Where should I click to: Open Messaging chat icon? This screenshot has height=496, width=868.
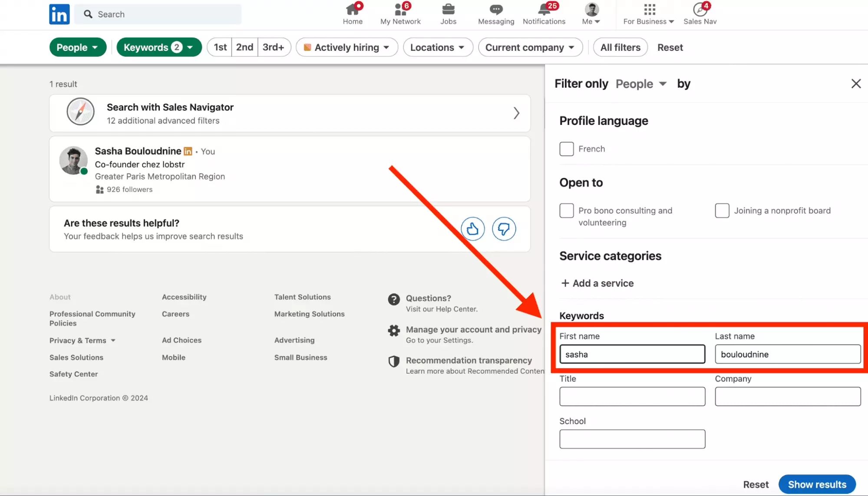pos(496,9)
